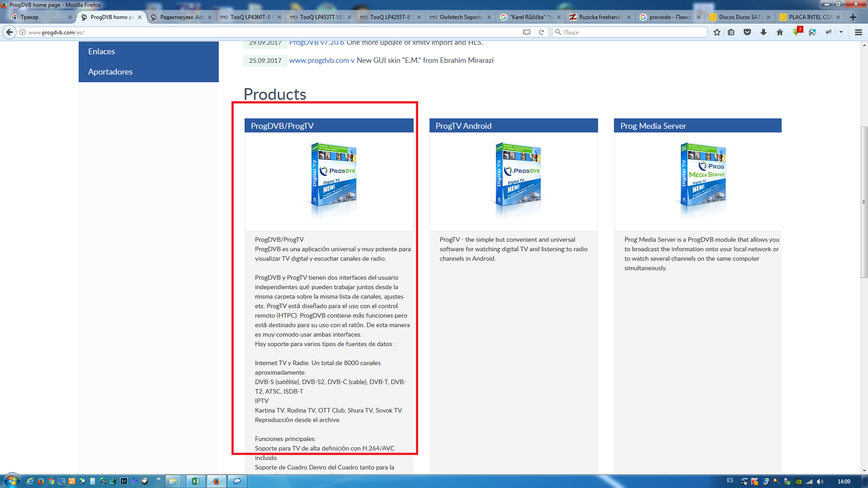Viewport: 868px width, 488px height.
Task: Open a new tab with plus button
Action: click(853, 17)
